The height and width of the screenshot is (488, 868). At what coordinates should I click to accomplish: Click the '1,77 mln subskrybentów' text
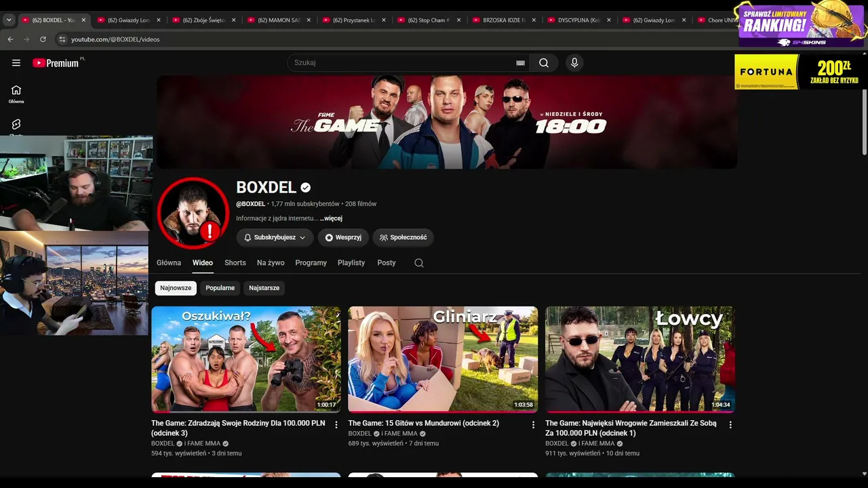pyautogui.click(x=305, y=204)
